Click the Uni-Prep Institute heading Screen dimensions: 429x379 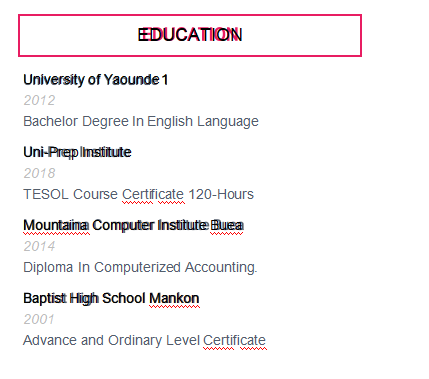click(x=77, y=153)
